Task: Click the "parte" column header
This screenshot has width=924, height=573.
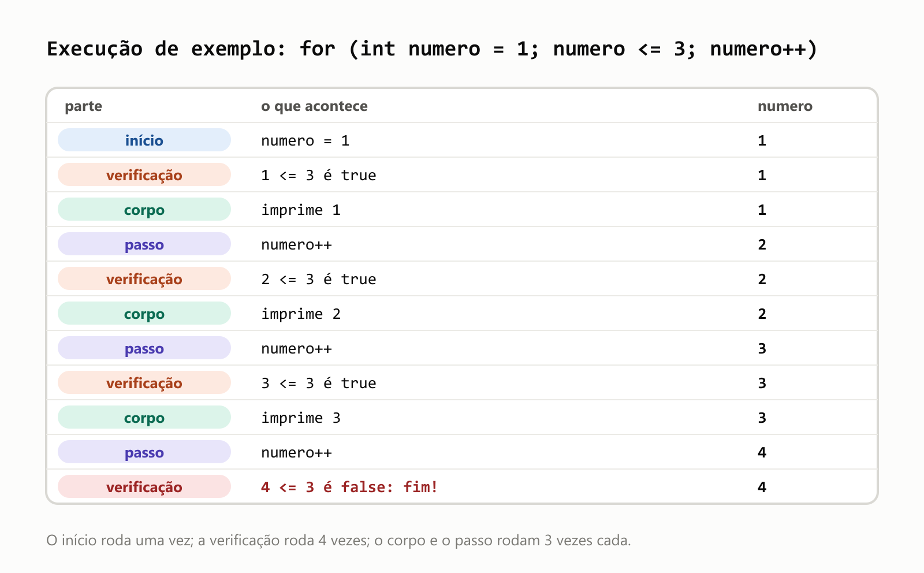Action: click(x=83, y=106)
